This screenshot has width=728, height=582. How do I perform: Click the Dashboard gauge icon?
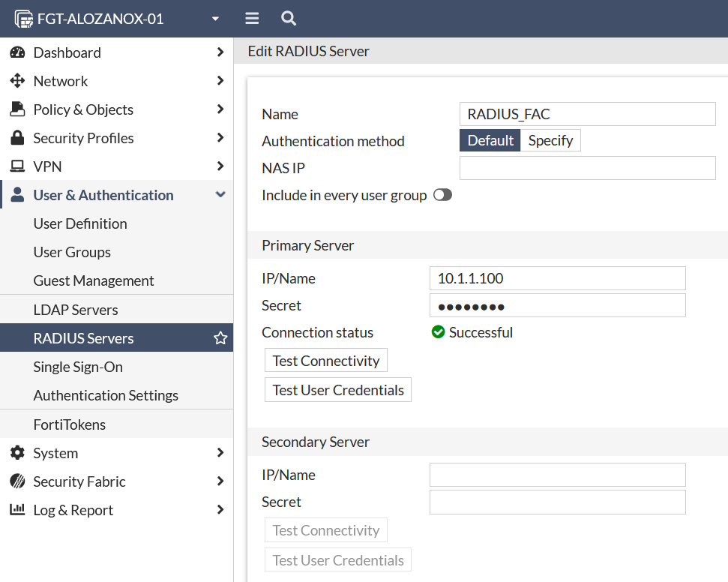point(17,52)
